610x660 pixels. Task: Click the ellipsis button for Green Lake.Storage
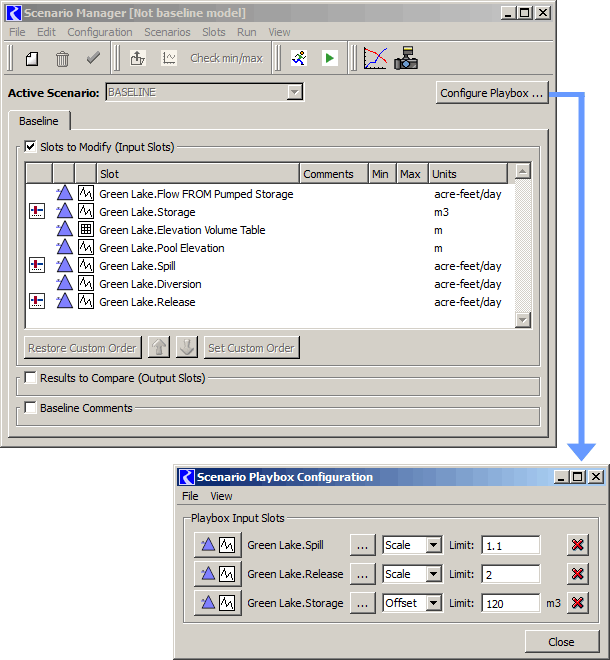(x=362, y=603)
